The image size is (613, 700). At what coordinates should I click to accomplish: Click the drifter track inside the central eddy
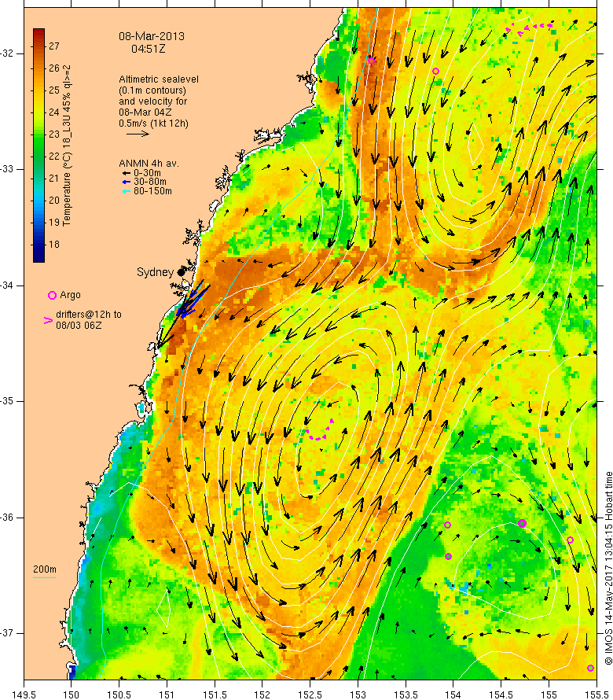click(x=320, y=431)
